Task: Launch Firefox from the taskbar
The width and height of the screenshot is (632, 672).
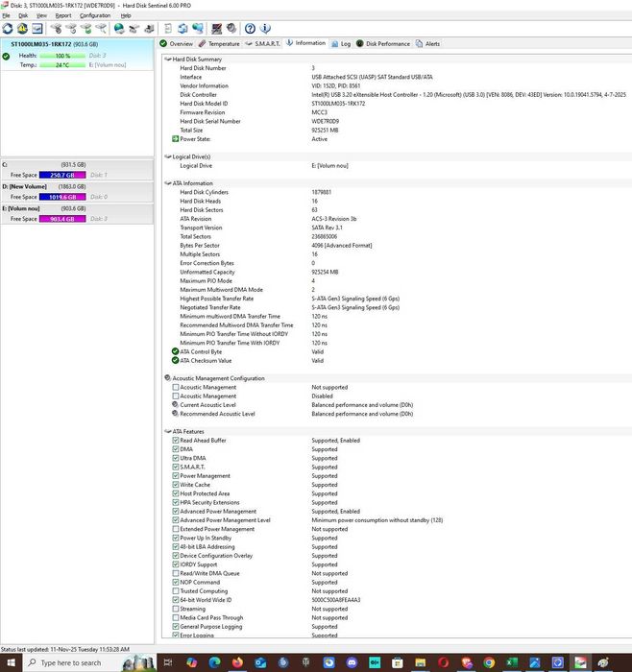Action: click(x=237, y=662)
